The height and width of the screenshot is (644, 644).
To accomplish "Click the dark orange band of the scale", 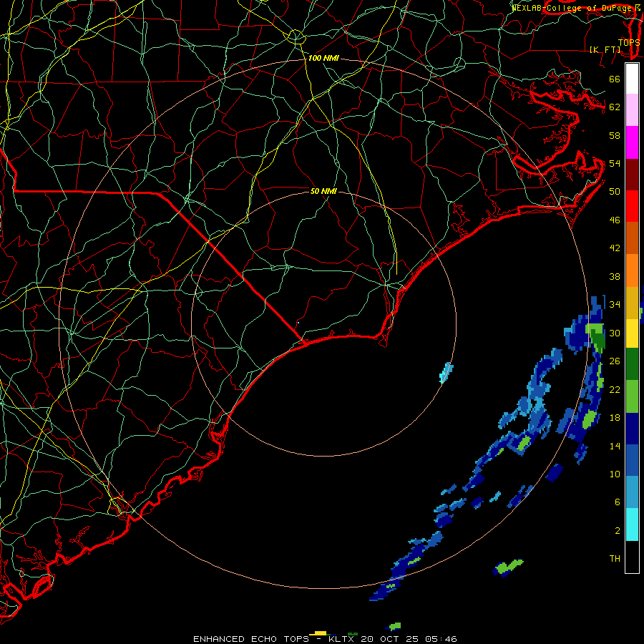I will [632, 238].
